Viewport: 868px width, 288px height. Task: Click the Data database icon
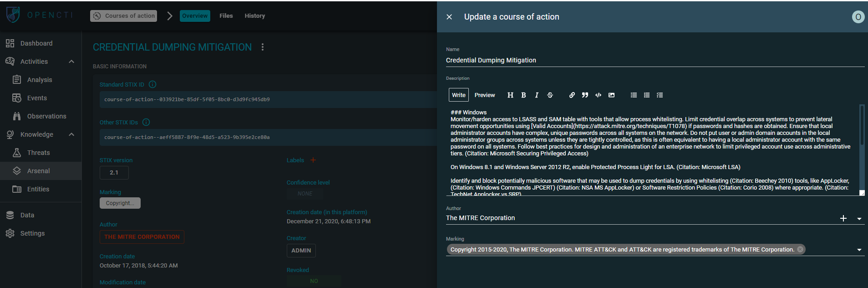(x=10, y=215)
